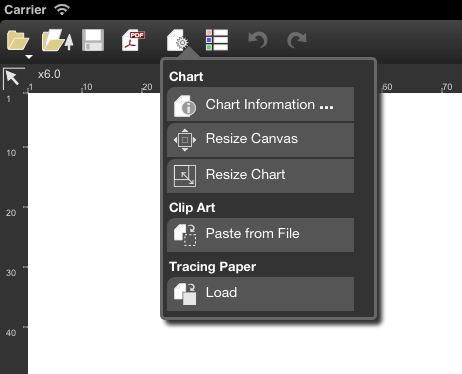Viewport: 462px width, 374px height.
Task: Click the x6.0 zoom level indicator
Action: click(49, 74)
